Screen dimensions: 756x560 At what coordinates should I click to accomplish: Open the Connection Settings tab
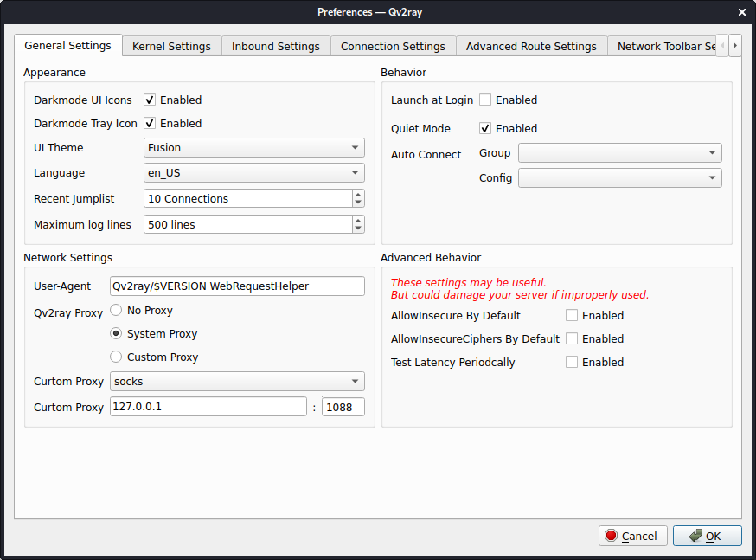[x=393, y=46]
